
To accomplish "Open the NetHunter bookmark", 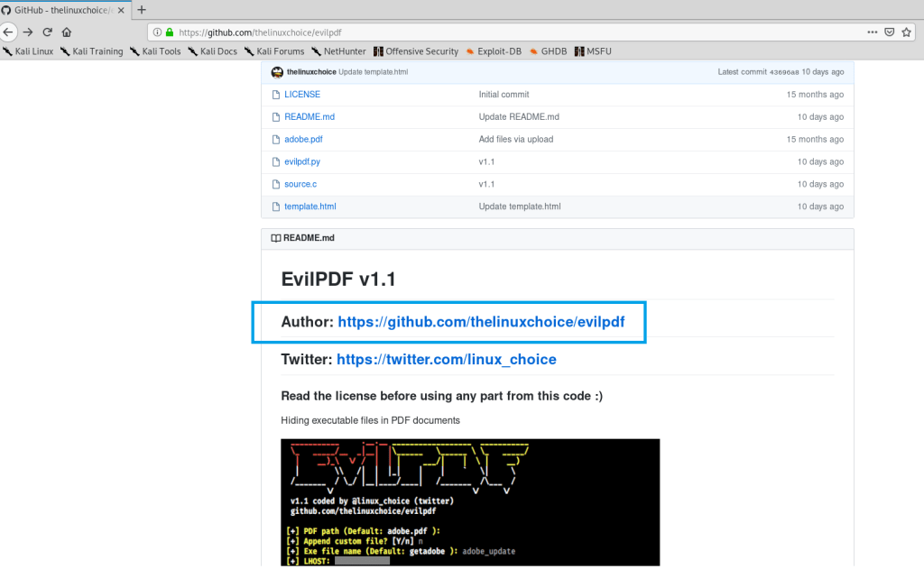I will [339, 51].
